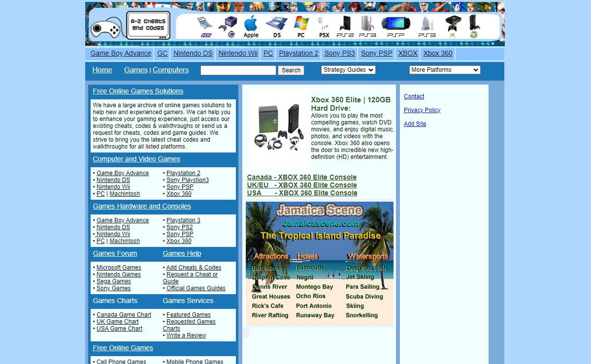
Task: Open USA Game Chart link
Action: [x=120, y=329]
